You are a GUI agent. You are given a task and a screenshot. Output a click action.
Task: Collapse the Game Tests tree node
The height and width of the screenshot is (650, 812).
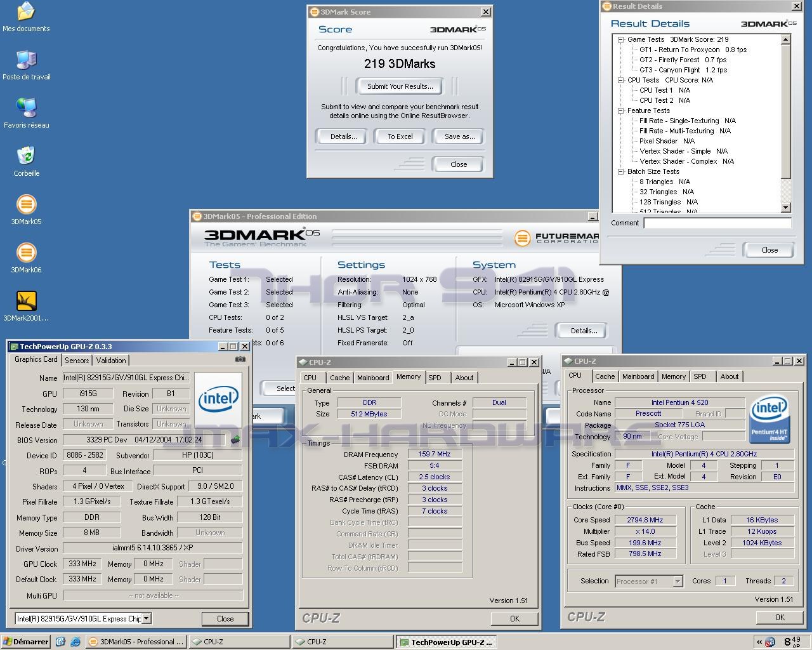pos(621,39)
